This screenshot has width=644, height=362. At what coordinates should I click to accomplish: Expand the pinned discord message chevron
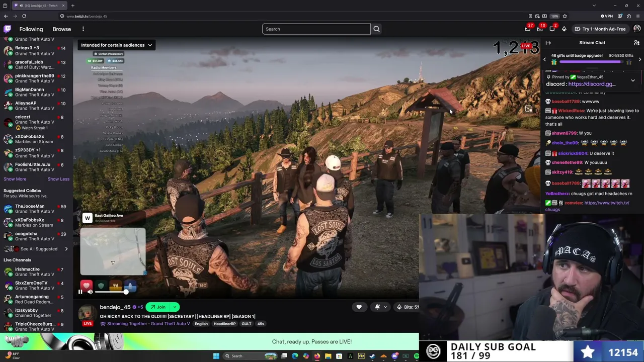633,80
